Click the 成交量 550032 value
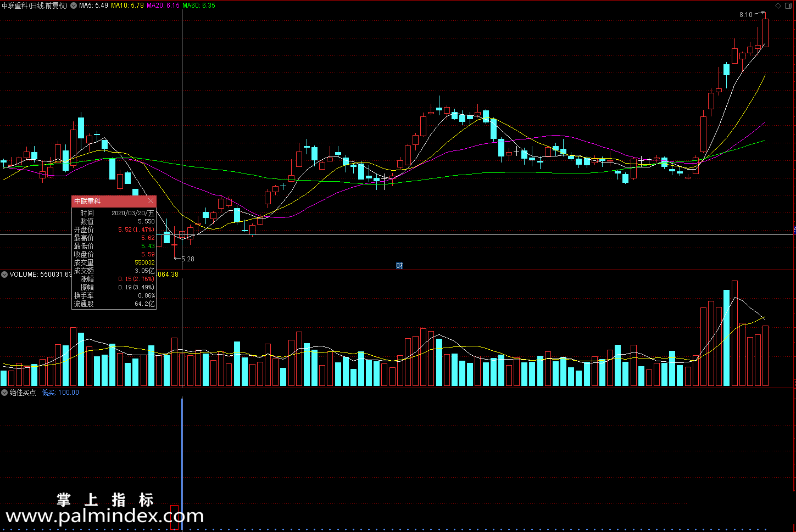The width and height of the screenshot is (796, 532). click(144, 262)
